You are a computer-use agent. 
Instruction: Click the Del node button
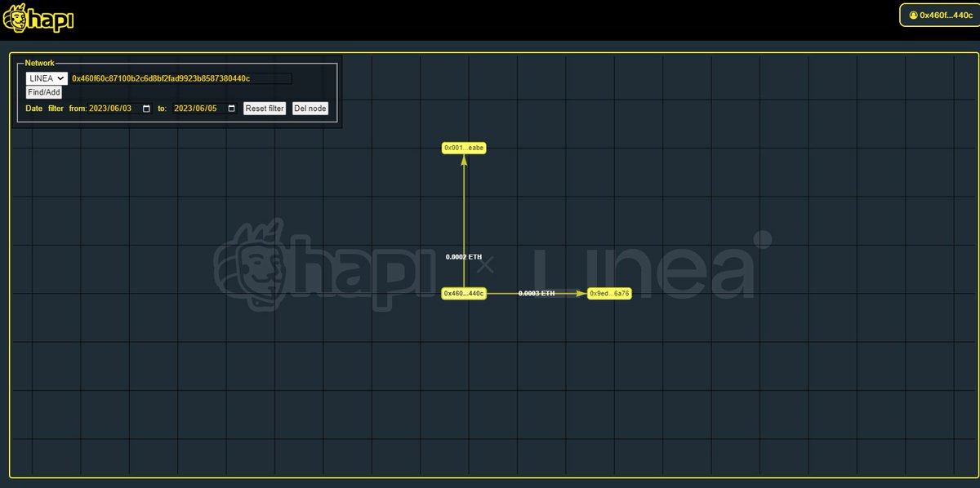coord(310,109)
